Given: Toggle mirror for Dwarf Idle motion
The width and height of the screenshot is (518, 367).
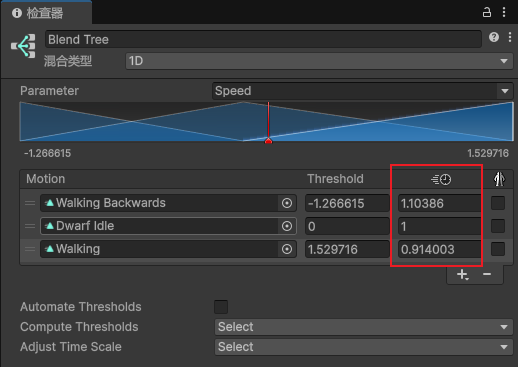Looking at the screenshot, I should pos(498,226).
